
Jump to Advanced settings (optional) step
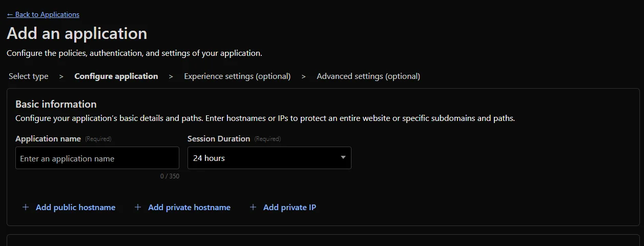click(368, 76)
